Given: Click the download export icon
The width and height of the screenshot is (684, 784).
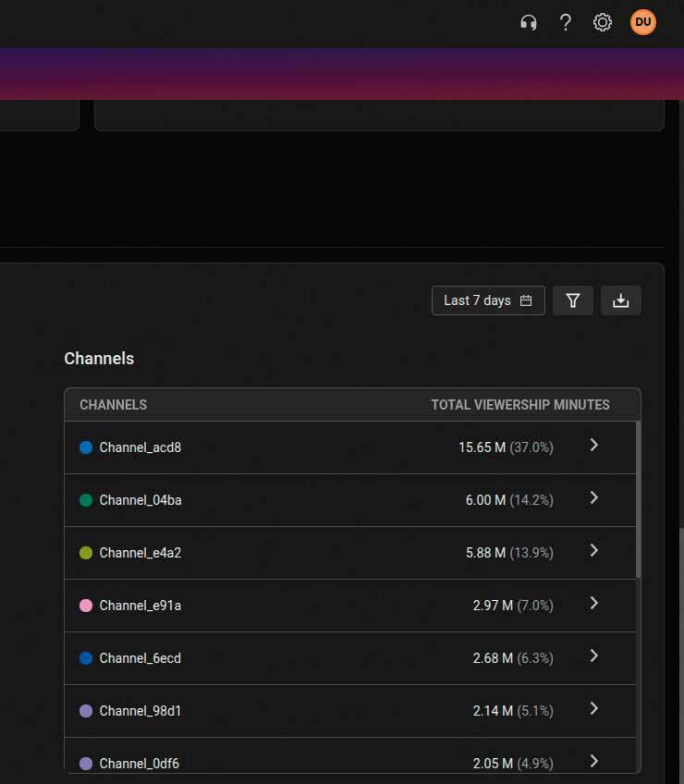Looking at the screenshot, I should [x=621, y=300].
